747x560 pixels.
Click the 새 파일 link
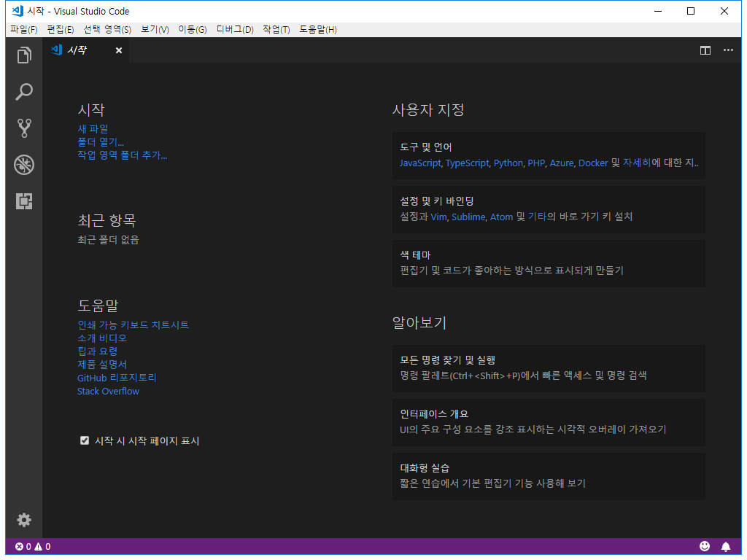point(93,128)
